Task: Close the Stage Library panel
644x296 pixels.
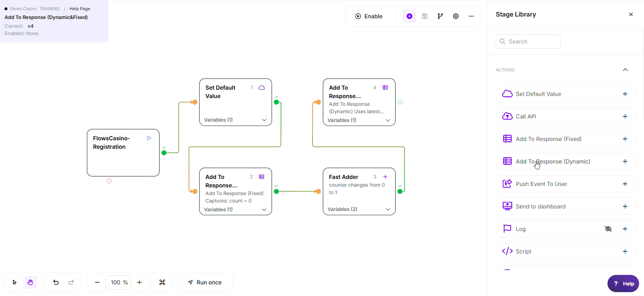Action: click(631, 14)
